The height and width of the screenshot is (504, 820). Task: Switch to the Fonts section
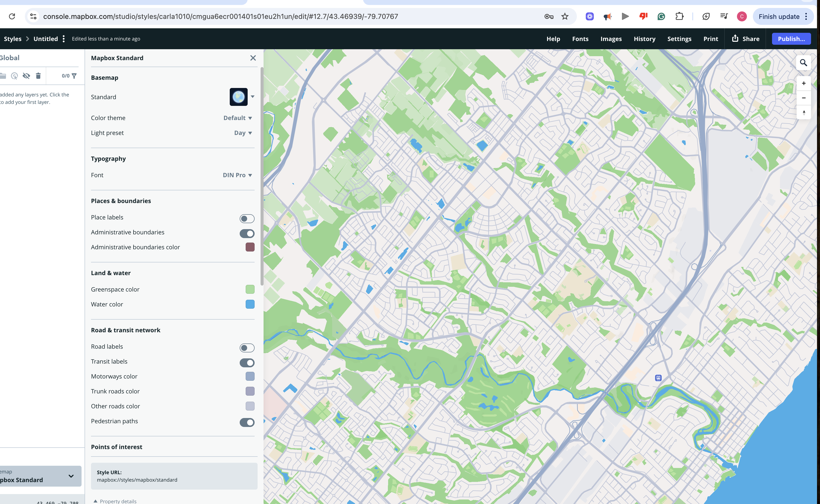click(580, 39)
